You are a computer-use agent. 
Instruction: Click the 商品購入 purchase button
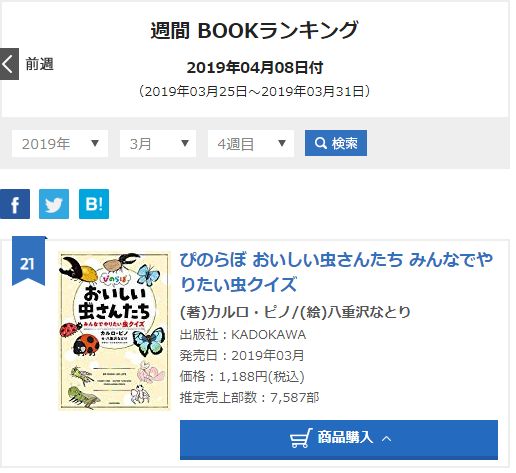pos(339,440)
